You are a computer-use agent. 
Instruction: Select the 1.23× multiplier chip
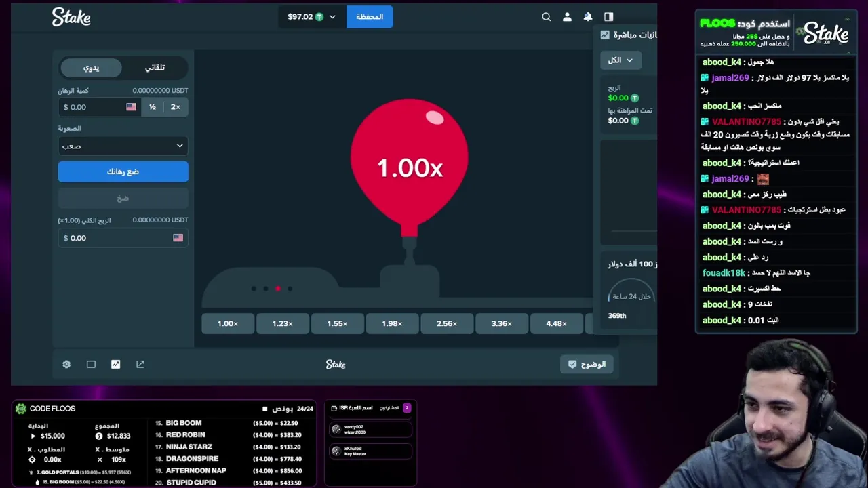[283, 323]
